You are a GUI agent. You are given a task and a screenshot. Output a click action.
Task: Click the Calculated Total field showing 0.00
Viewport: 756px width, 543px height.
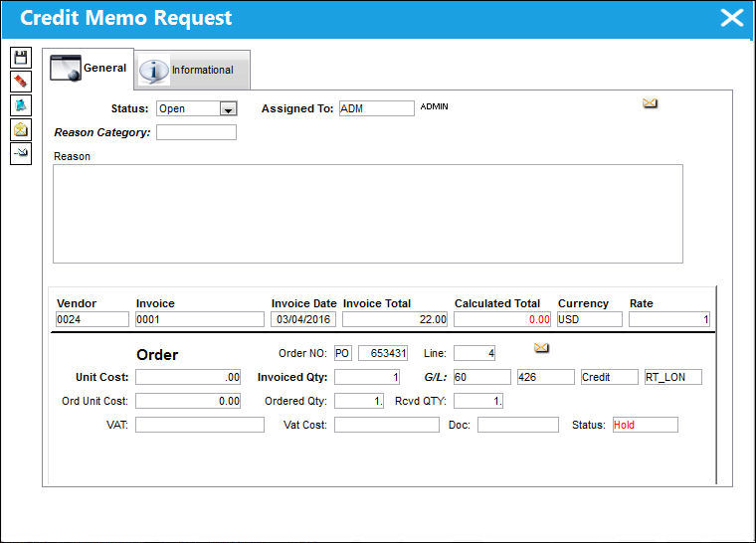(x=502, y=319)
